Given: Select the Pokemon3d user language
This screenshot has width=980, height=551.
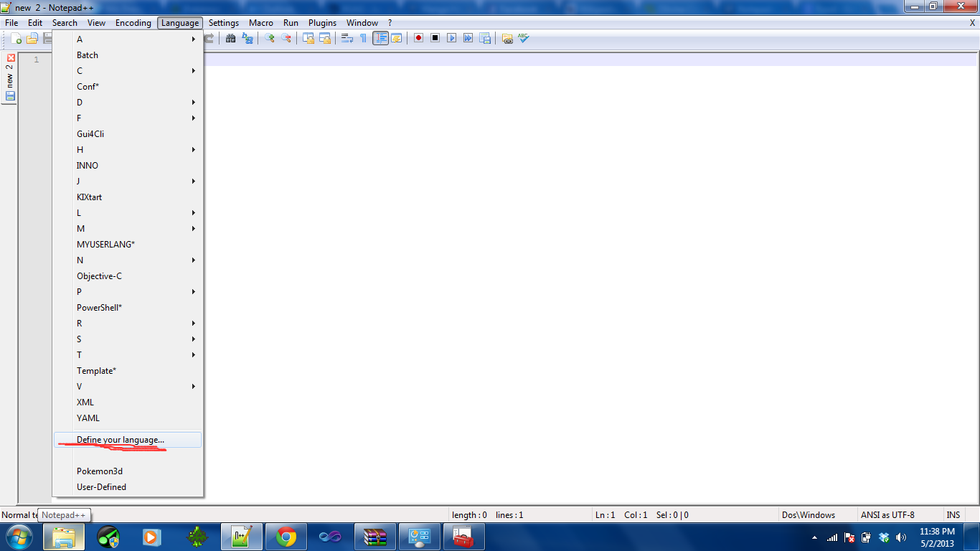Looking at the screenshot, I should (128, 471).
